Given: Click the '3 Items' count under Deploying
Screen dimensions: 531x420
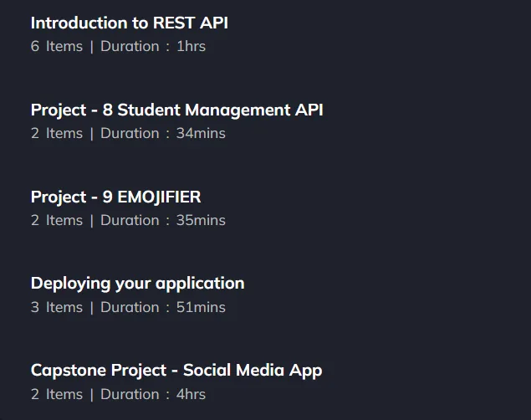Looking at the screenshot, I should 57,308.
